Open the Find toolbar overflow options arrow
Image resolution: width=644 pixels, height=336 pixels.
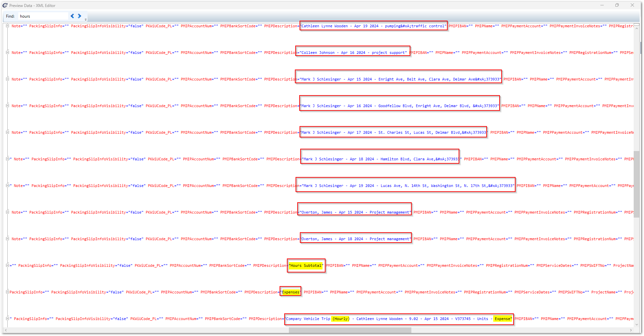(x=86, y=19)
